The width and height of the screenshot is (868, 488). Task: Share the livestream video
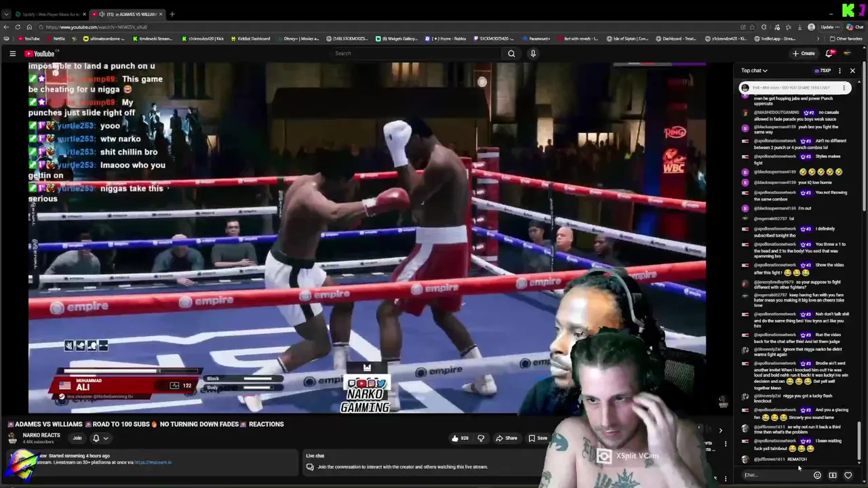point(507,439)
